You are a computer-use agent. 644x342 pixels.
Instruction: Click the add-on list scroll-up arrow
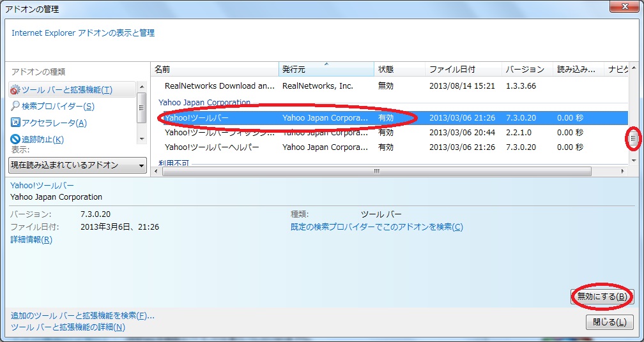click(633, 67)
